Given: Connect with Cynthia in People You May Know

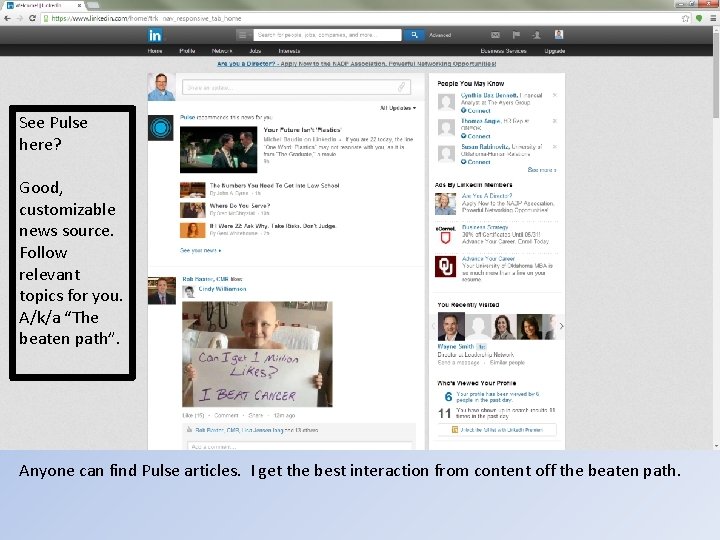Looking at the screenshot, I should pos(476,111).
